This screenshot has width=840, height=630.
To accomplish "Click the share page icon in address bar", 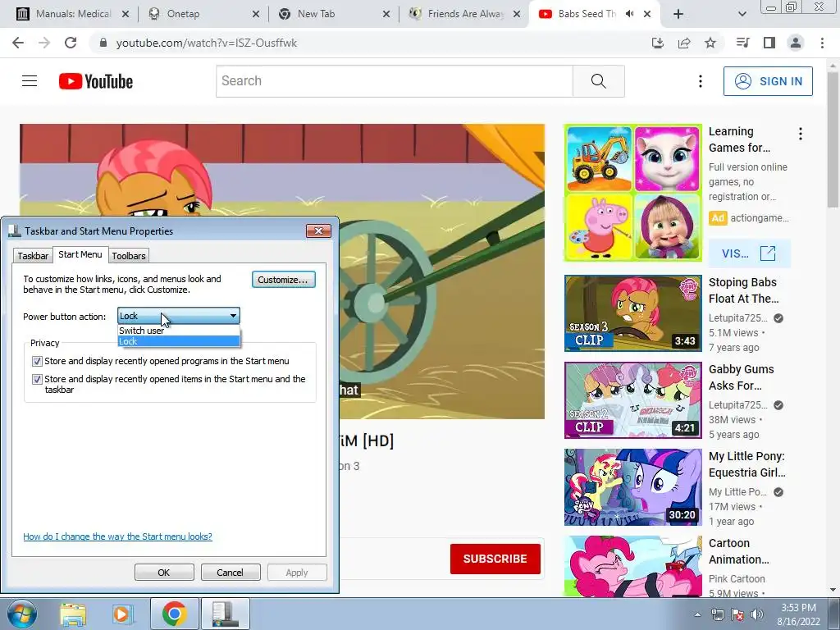I will coord(684,43).
